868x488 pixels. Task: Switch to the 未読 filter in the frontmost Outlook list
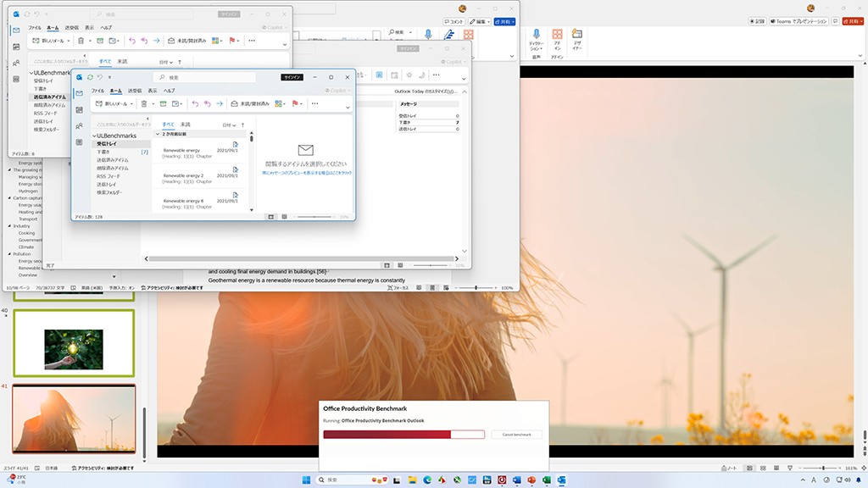(x=185, y=125)
